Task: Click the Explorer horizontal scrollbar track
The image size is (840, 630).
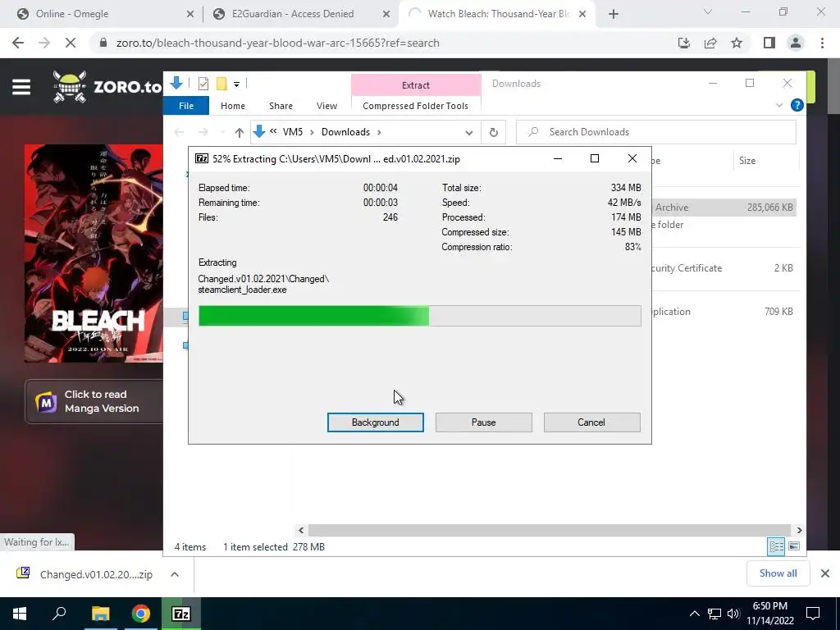Action: pos(549,530)
